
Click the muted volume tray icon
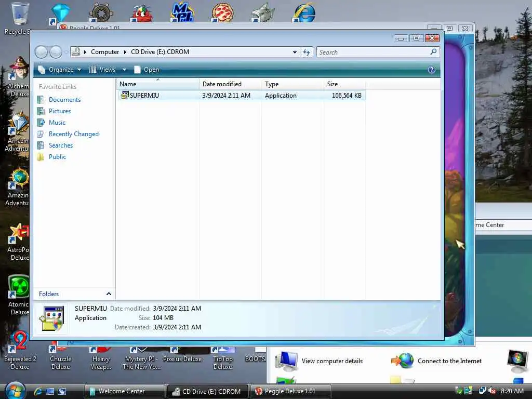492,391
